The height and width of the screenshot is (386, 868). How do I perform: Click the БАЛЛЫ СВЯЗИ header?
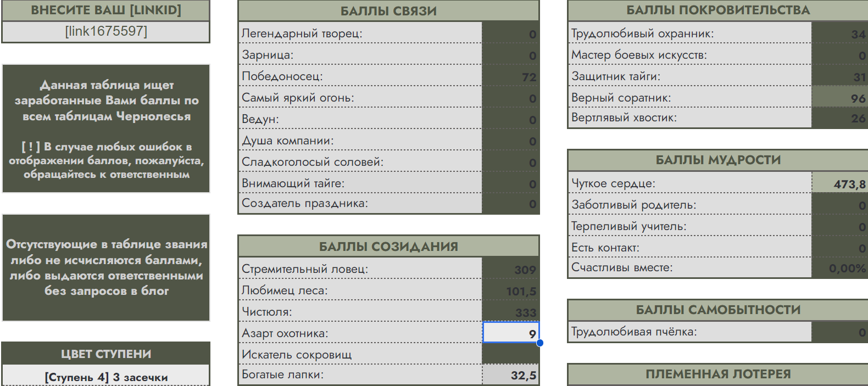[x=388, y=11]
